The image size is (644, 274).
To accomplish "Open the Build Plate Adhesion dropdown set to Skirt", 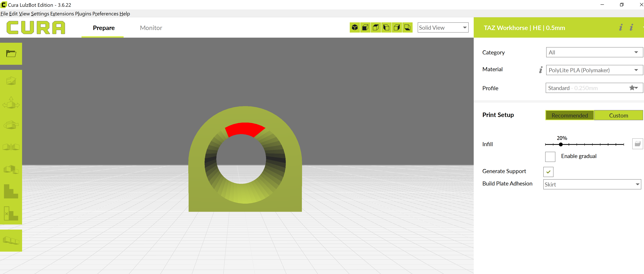I will pos(592,184).
